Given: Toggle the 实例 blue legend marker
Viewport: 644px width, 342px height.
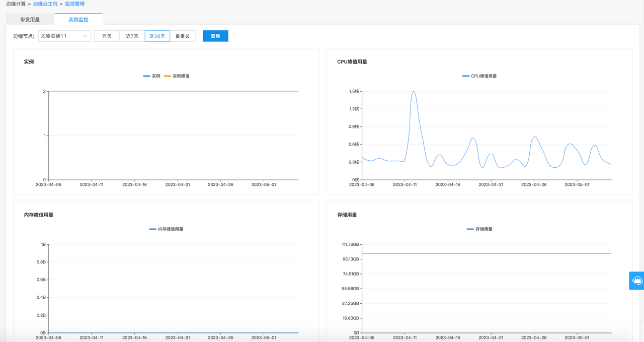Looking at the screenshot, I should pos(147,76).
